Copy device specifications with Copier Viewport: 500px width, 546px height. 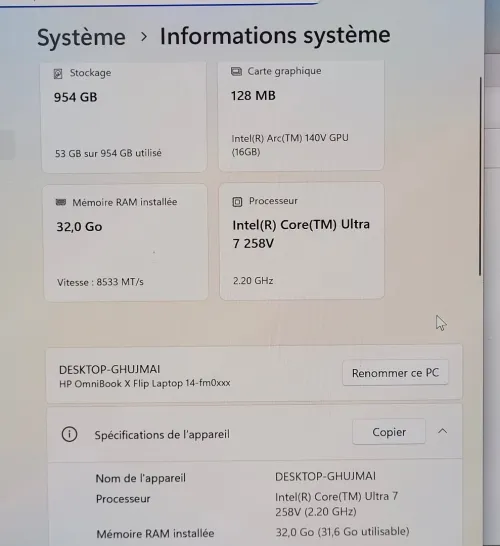(x=389, y=432)
